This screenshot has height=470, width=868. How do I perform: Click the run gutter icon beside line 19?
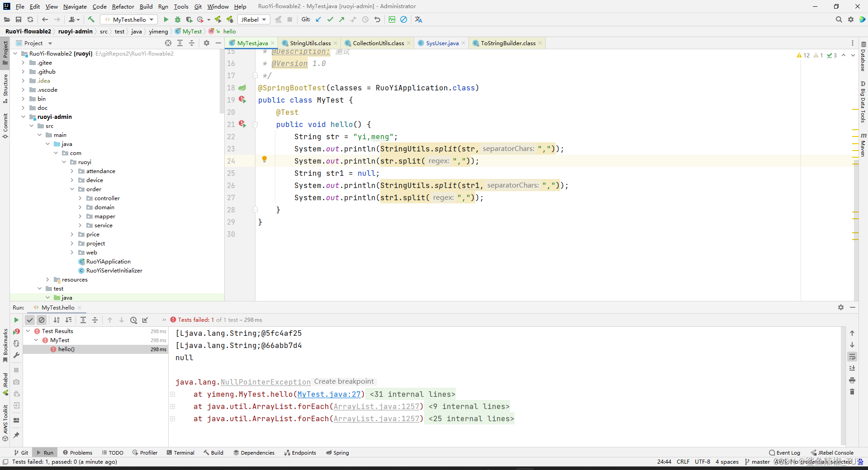point(242,99)
